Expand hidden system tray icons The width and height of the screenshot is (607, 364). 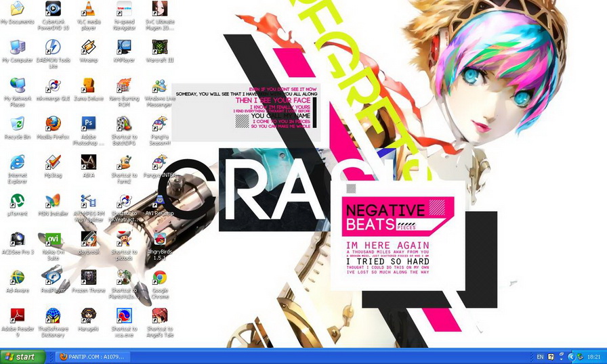571,357
